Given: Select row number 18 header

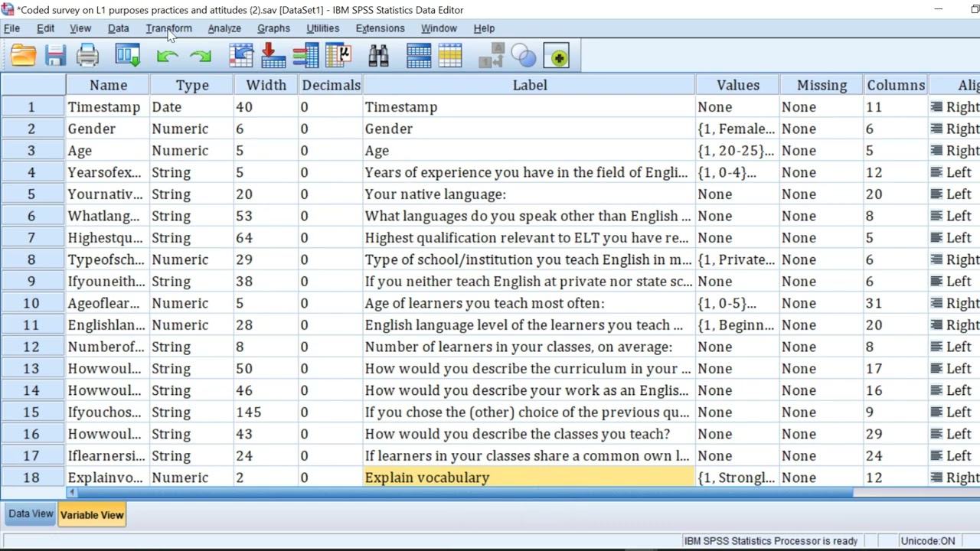Looking at the screenshot, I should (x=32, y=478).
